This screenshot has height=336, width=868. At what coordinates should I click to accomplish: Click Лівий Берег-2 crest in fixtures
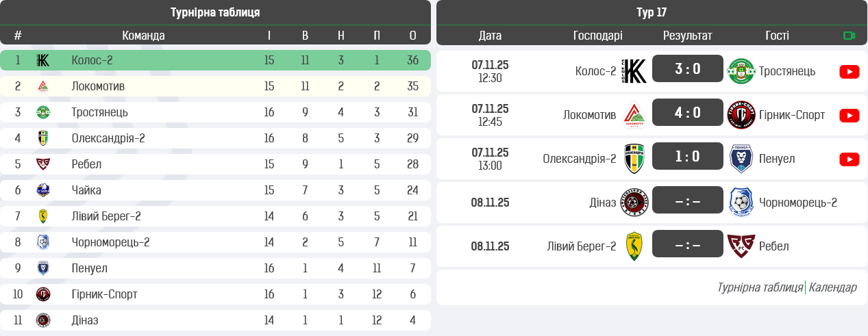coord(634,246)
